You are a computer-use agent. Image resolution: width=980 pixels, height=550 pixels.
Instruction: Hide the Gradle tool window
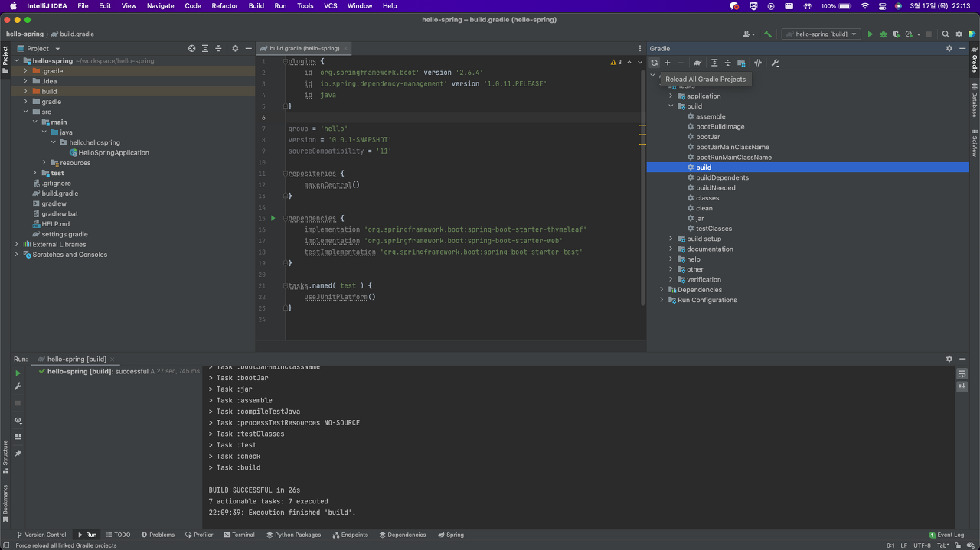[962, 48]
